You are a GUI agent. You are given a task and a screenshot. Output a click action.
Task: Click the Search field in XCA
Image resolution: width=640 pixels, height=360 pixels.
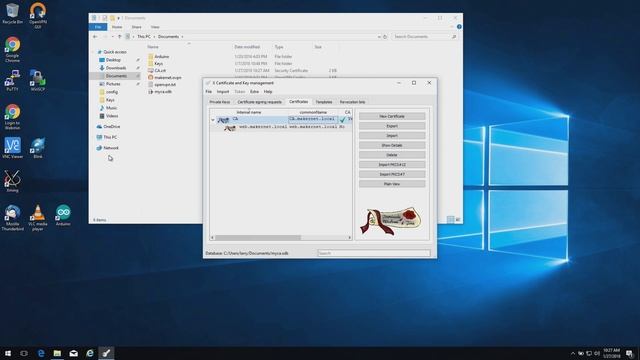pos(374,253)
